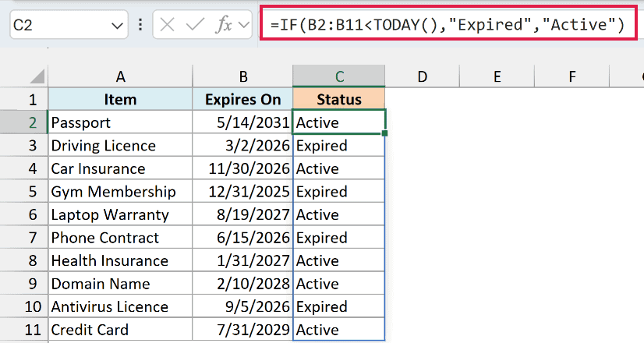Select Laptop Warranty's Active status cell
The width and height of the screenshot is (644, 343).
point(339,214)
